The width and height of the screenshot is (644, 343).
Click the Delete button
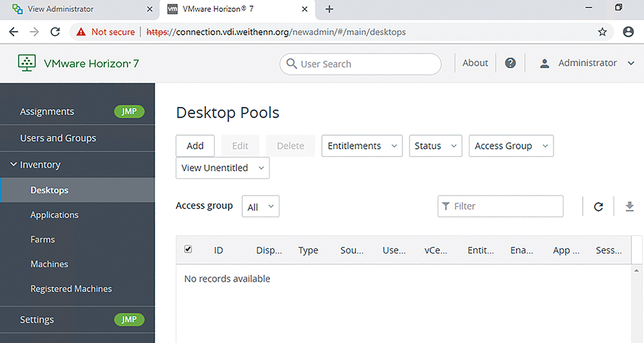pyautogui.click(x=290, y=145)
